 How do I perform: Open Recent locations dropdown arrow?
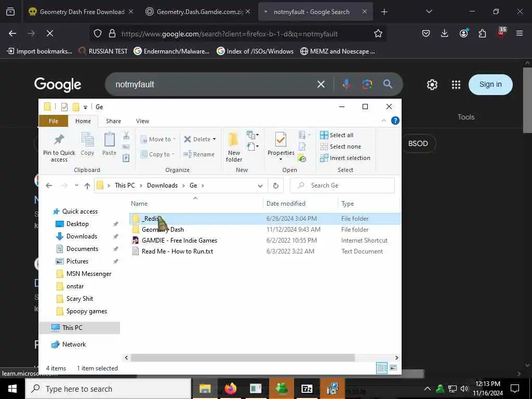(77, 185)
